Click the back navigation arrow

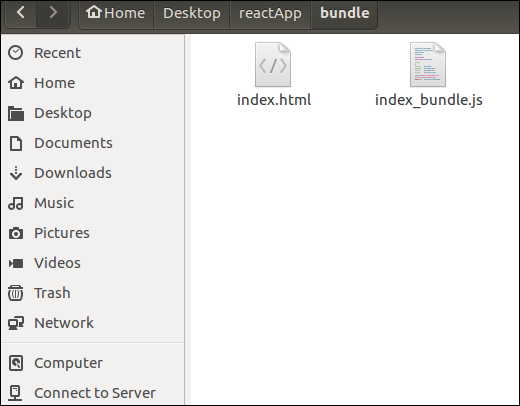click(x=21, y=13)
